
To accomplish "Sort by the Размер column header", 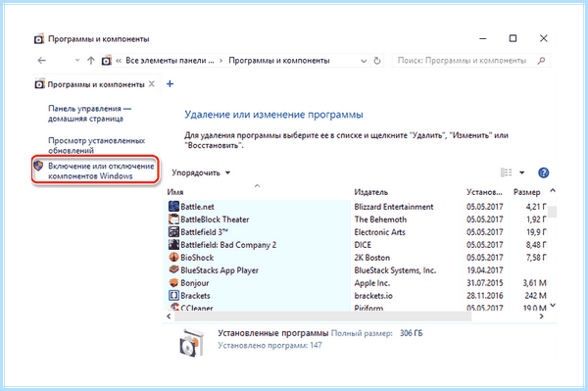I will click(526, 192).
